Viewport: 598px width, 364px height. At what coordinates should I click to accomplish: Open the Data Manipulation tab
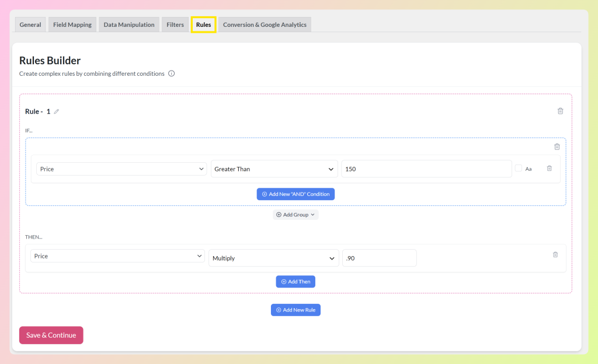129,24
